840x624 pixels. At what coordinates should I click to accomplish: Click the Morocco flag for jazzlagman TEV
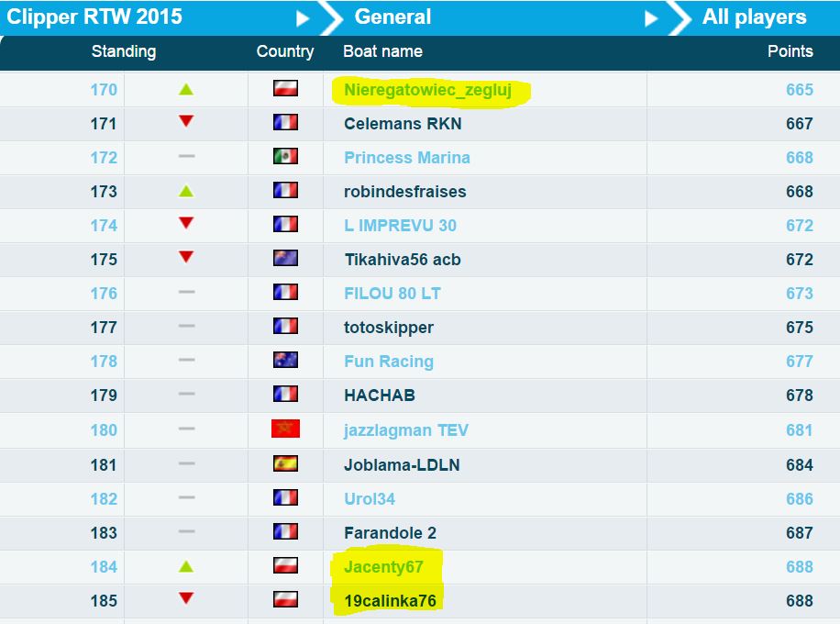coord(285,429)
